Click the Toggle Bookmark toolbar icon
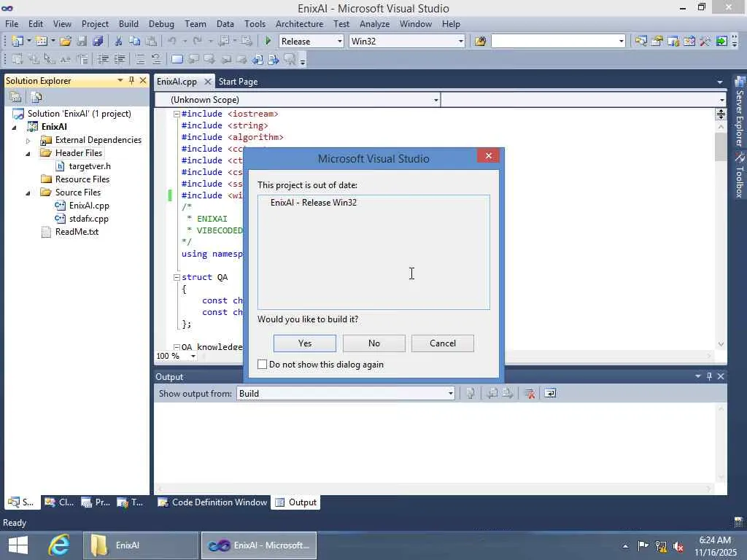 click(x=177, y=59)
